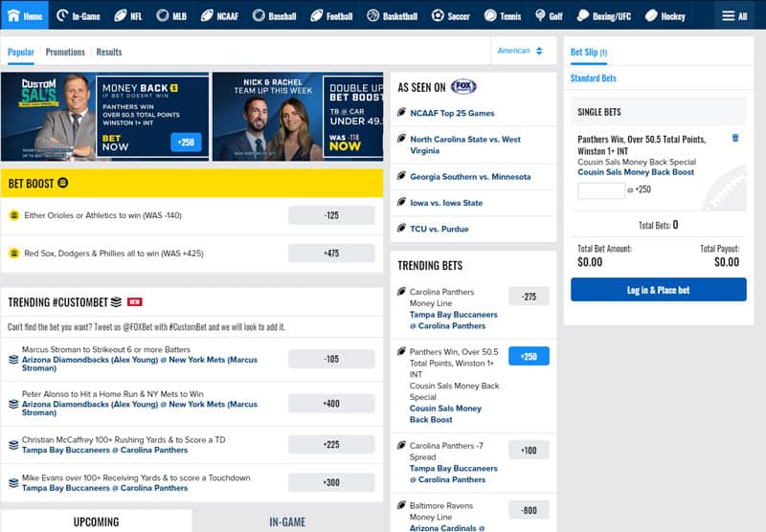This screenshot has height=532, width=766.
Task: Open the Hockey puck icon
Action: [651, 15]
